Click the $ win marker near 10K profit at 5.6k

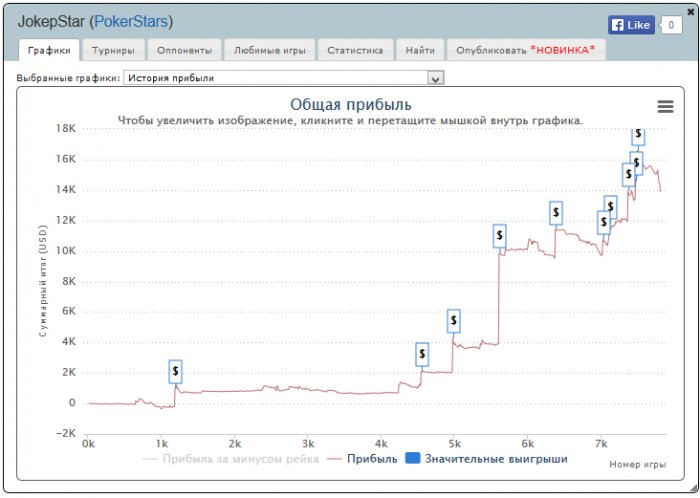tap(500, 236)
